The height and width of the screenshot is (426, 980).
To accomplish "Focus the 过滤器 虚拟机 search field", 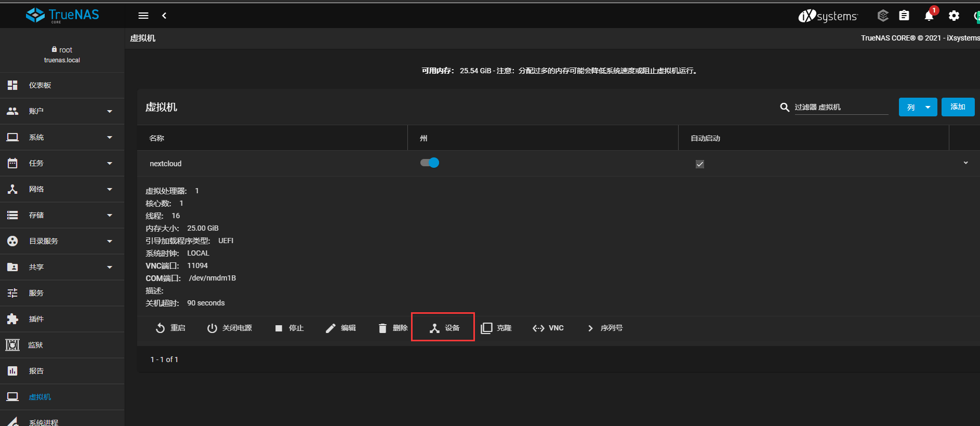I will pos(841,107).
